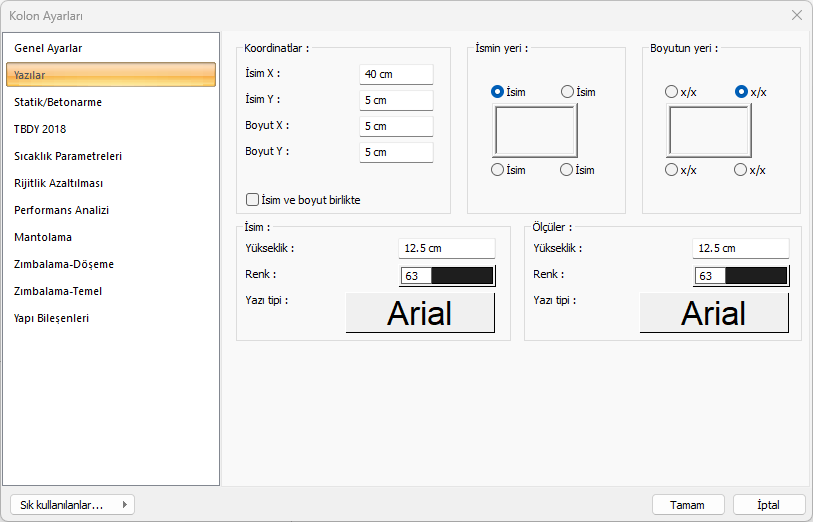Open the Ölçüler color swatch picker
Viewport: 813px width, 522px height.
tap(755, 275)
